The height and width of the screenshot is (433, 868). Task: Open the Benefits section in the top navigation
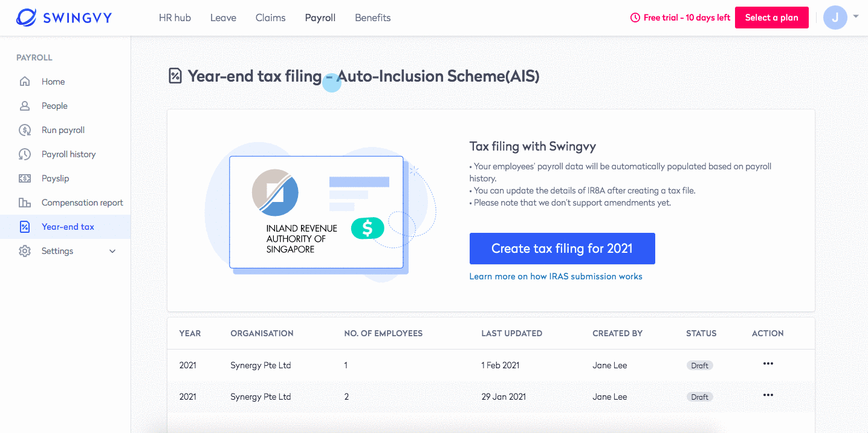click(372, 18)
